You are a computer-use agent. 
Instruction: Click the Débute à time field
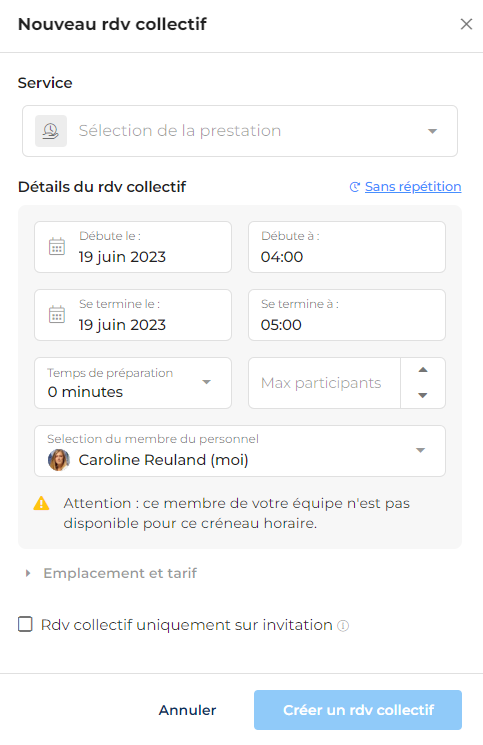point(347,247)
